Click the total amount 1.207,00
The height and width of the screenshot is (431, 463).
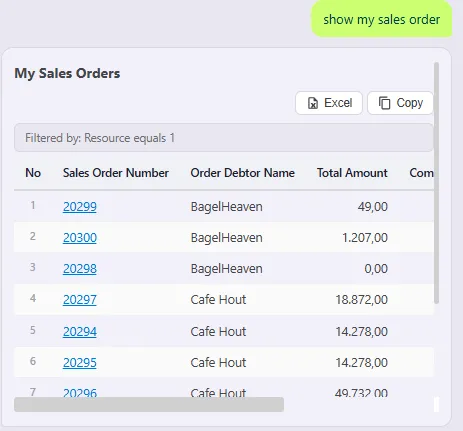(365, 238)
